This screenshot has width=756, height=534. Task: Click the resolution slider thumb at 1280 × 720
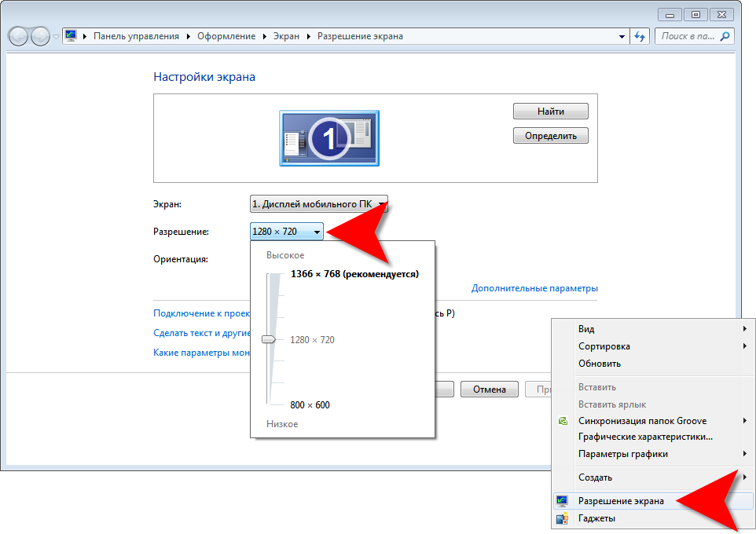(269, 339)
